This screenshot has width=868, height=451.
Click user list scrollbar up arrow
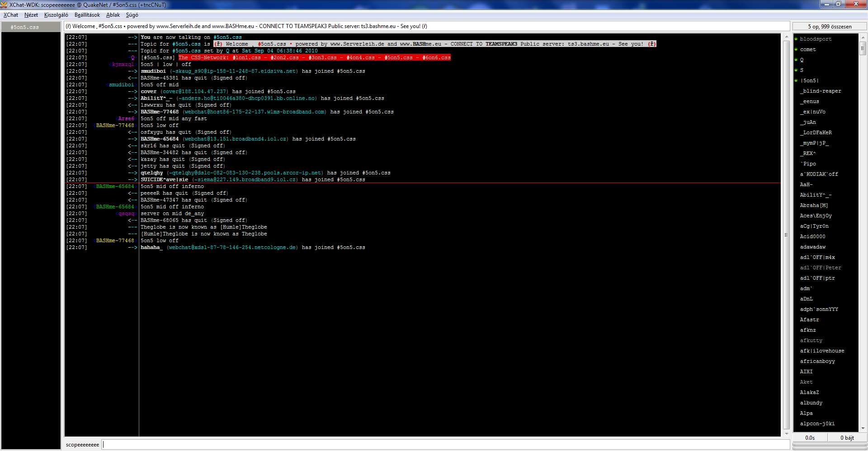pyautogui.click(x=863, y=37)
